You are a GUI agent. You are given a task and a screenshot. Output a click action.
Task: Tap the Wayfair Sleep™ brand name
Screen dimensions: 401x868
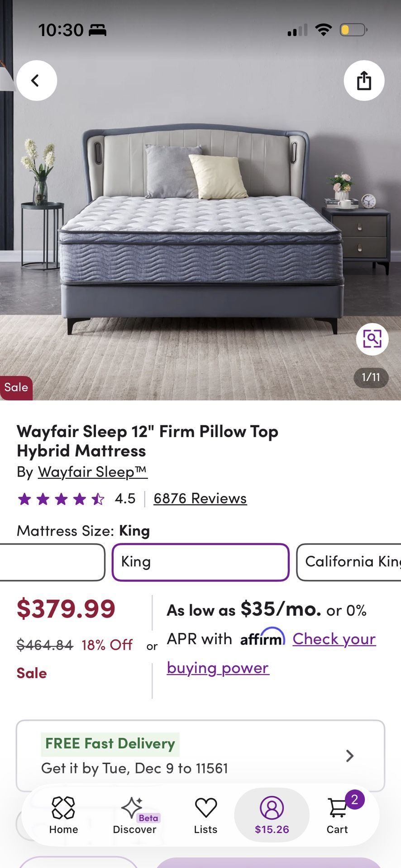coord(92,472)
